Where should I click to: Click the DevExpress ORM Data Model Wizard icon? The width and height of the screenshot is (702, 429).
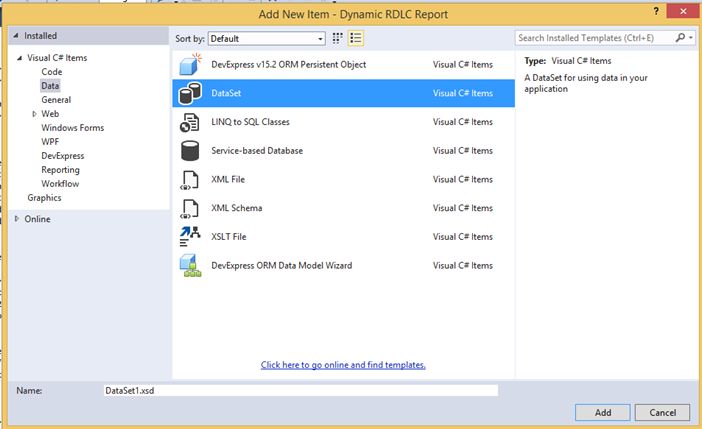point(191,265)
